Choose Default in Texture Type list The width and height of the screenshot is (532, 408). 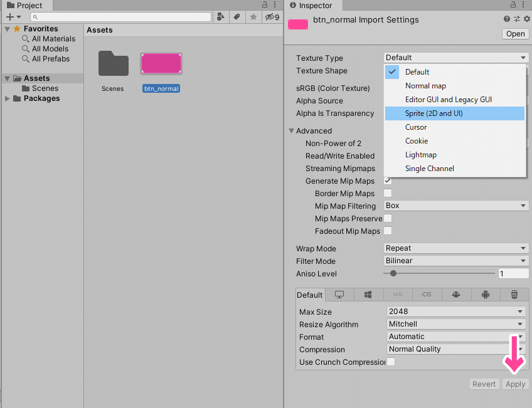click(x=455, y=72)
